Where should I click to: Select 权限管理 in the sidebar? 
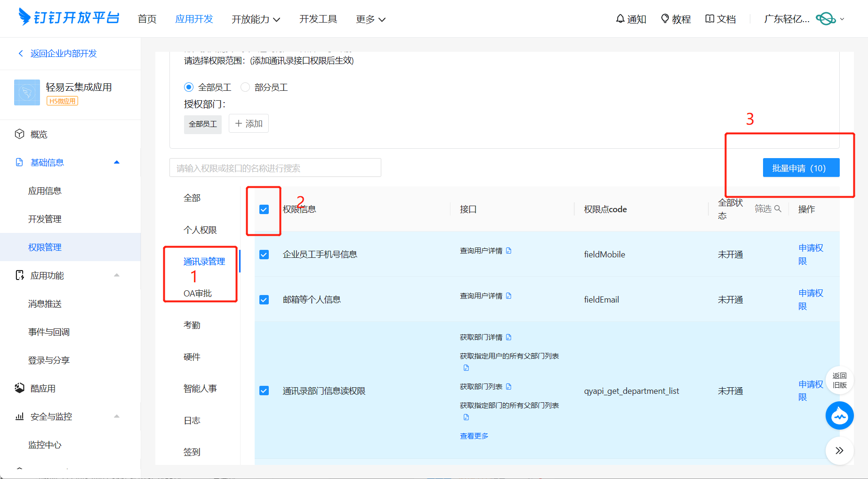71,247
